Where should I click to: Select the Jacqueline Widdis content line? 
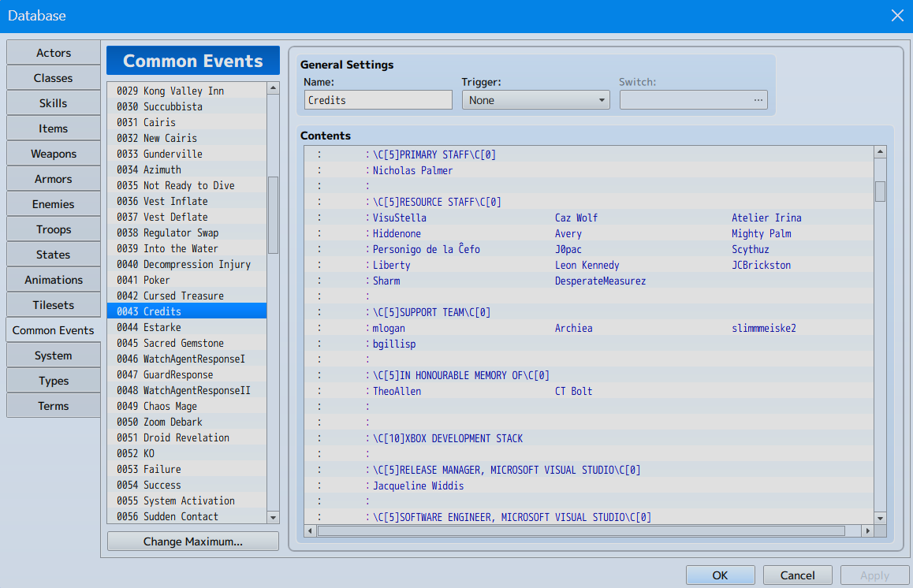coord(589,485)
